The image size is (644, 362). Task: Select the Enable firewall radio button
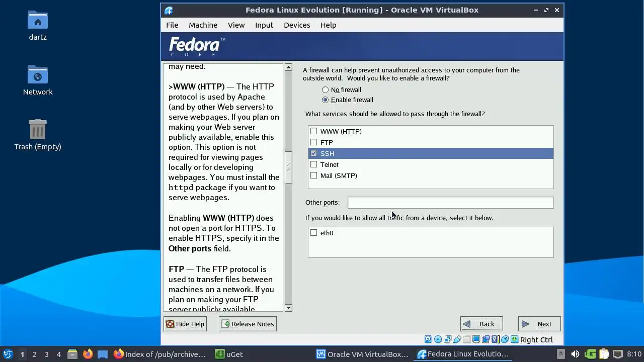tap(325, 100)
